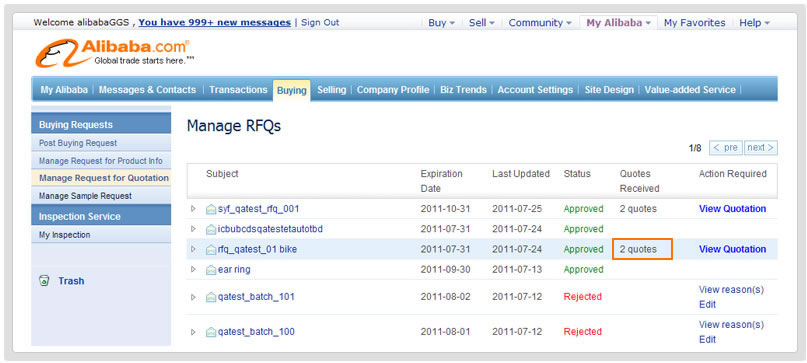Switch to the Transactions tab
The height and width of the screenshot is (363, 807).
238,90
